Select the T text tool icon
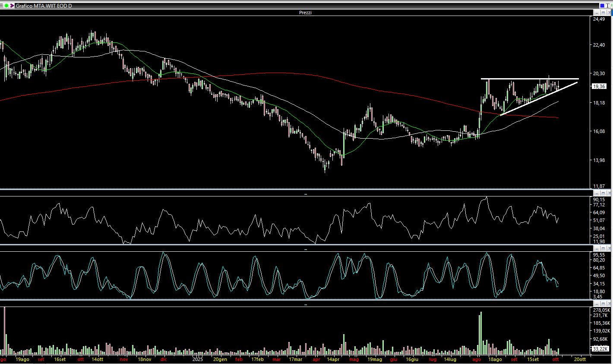This screenshot has height=364, width=613. coord(608,6)
